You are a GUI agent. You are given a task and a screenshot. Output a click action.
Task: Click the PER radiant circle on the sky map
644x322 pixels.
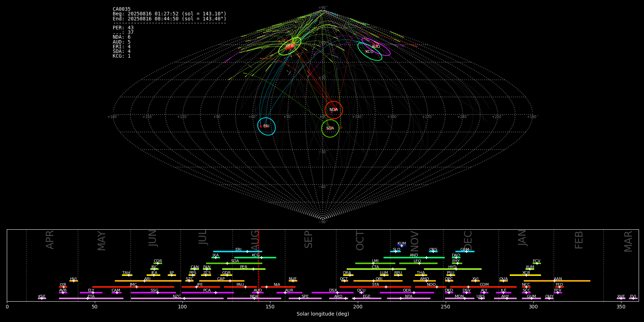tap(290, 46)
